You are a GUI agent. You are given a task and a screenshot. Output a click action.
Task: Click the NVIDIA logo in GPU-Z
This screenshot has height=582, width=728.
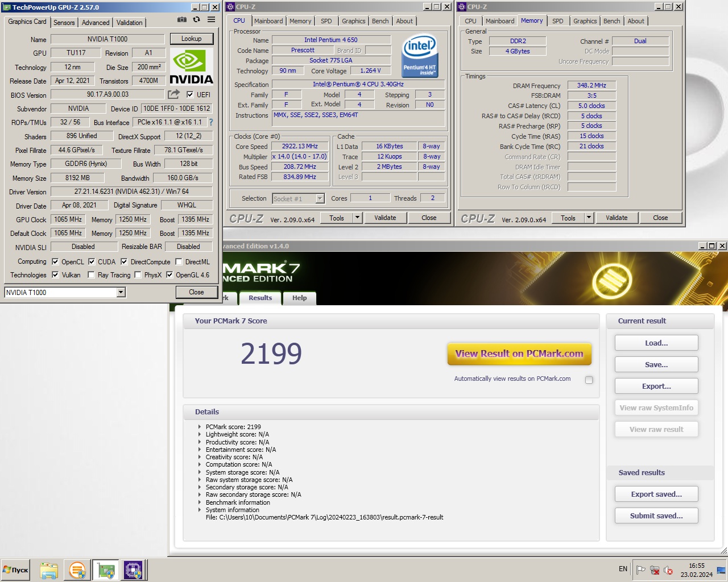click(191, 66)
